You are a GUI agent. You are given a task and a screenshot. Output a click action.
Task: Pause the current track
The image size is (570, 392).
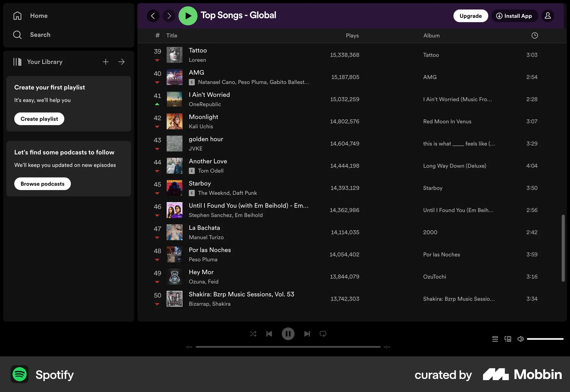click(x=288, y=334)
